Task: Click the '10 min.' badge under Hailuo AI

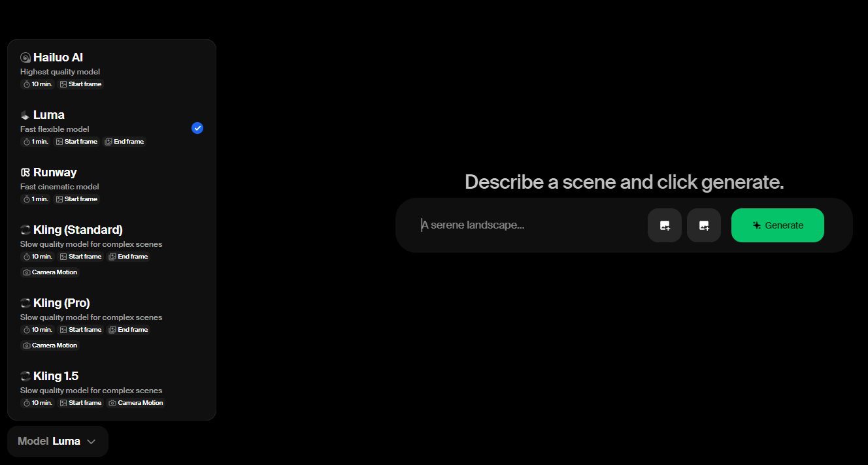Action: [x=37, y=84]
